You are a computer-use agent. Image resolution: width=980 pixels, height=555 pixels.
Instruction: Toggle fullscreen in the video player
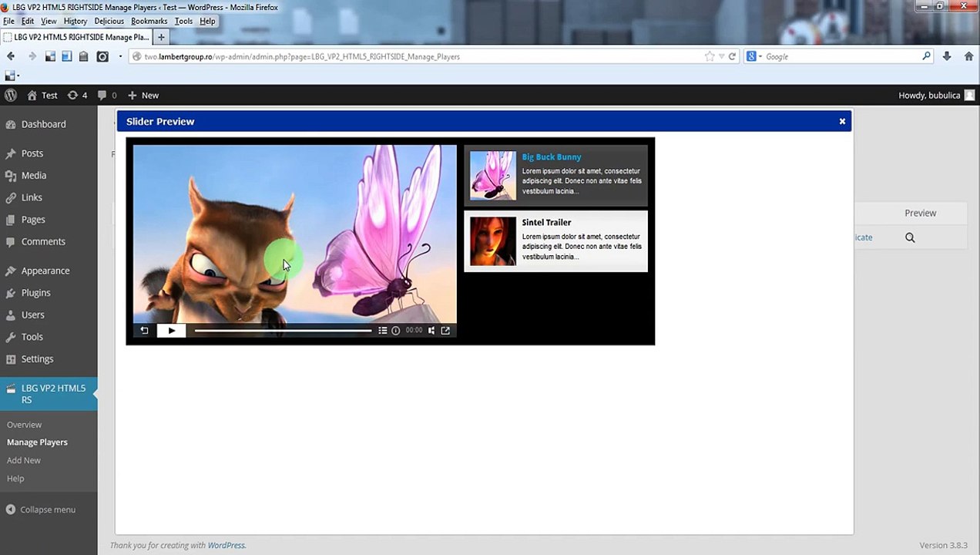[x=445, y=331]
